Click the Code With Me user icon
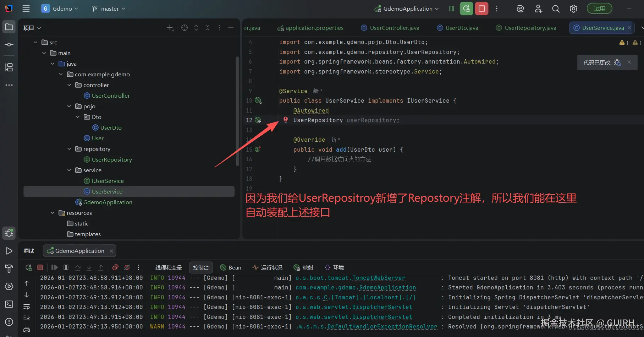Screen dimensions: 644x337 538,9
